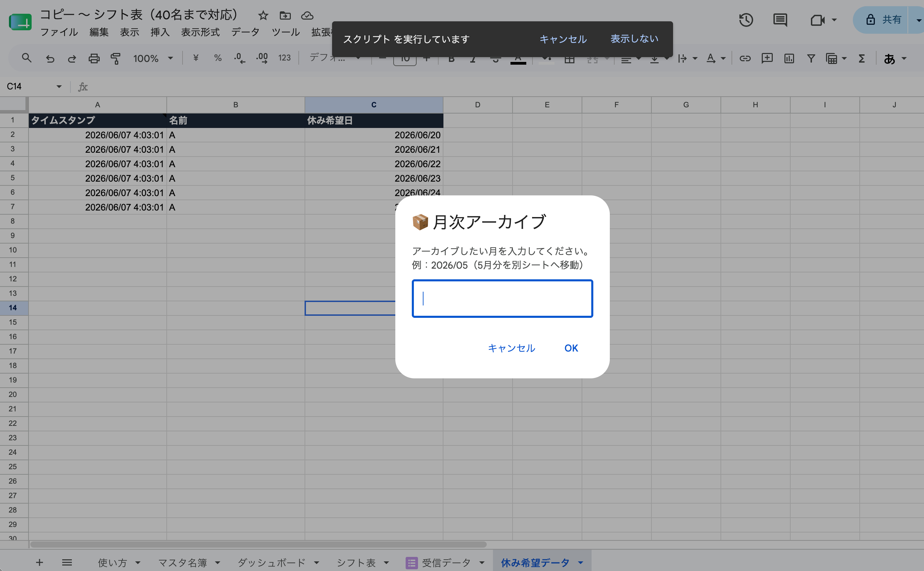Screen dimensions: 924x571
Task: Open the 休み希望データ tab menu arrow
Action: 580,562
